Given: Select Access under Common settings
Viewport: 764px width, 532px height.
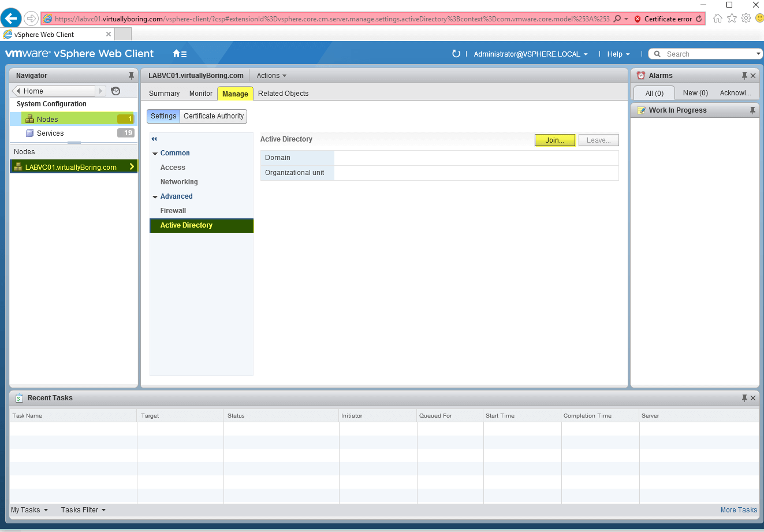Looking at the screenshot, I should coord(173,168).
